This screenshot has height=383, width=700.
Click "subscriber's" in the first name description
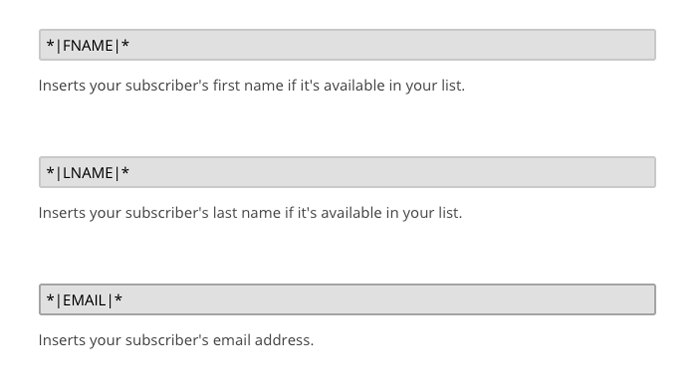pyautogui.click(x=167, y=85)
